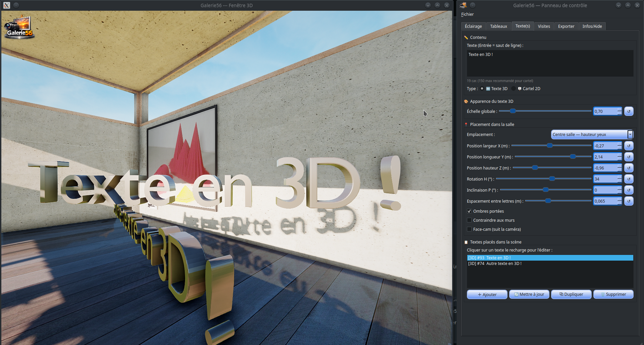Open the Tableaux tab
Screen dimensions: 644x345
(x=498, y=26)
